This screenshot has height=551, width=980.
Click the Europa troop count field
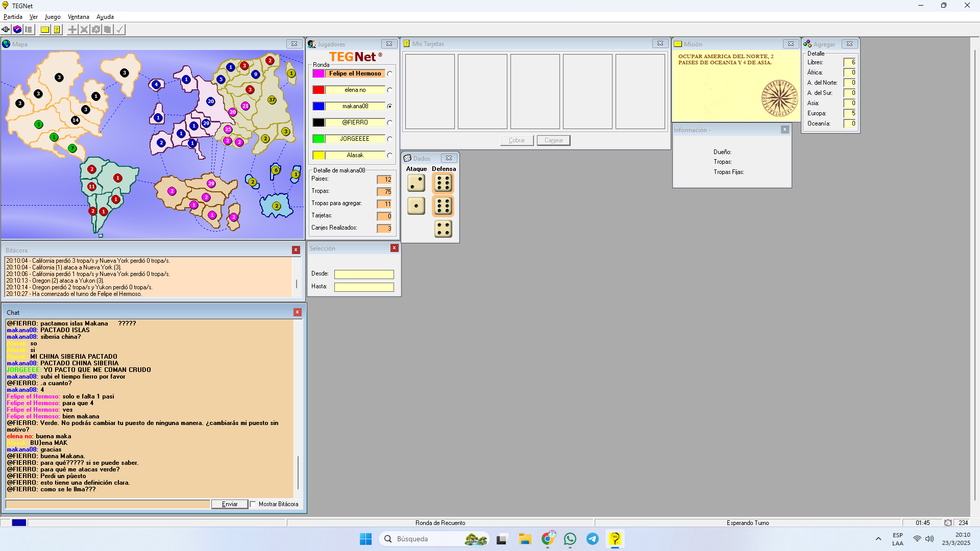(x=850, y=113)
